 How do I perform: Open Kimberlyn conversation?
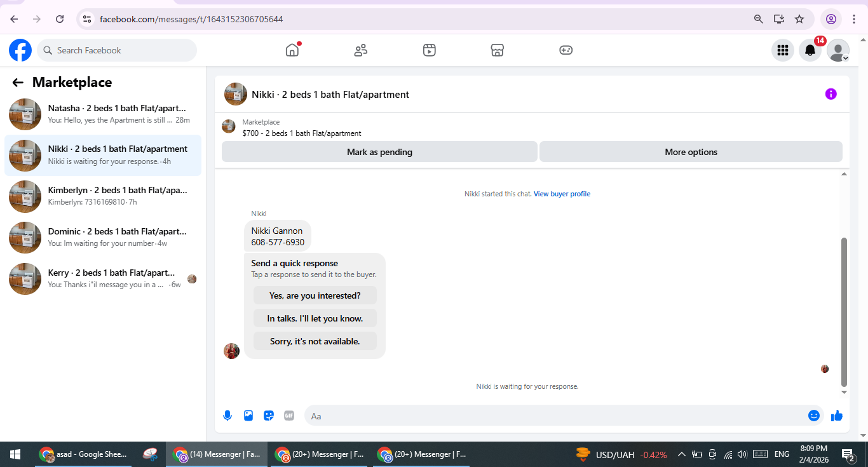click(103, 196)
